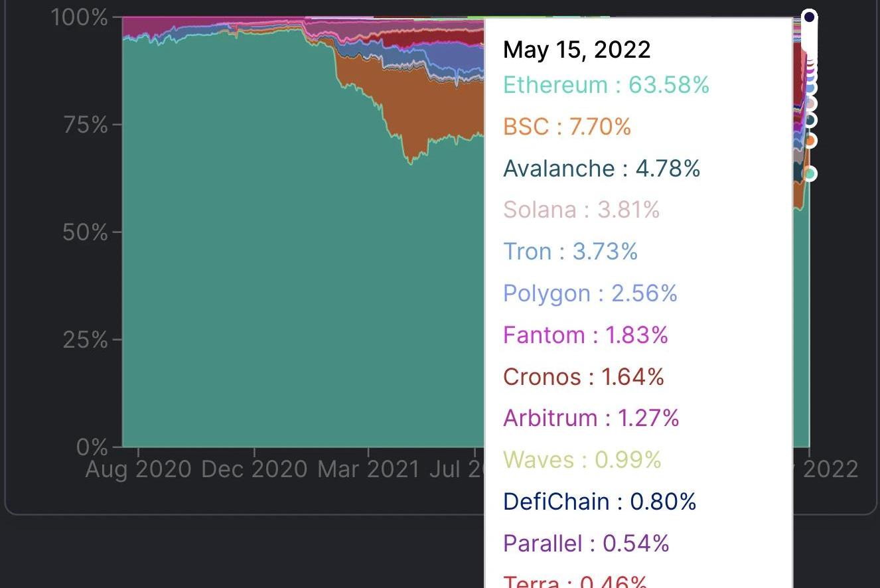
Task: Click the 'May 15, 2022' tooltip date header
Action: tap(577, 49)
